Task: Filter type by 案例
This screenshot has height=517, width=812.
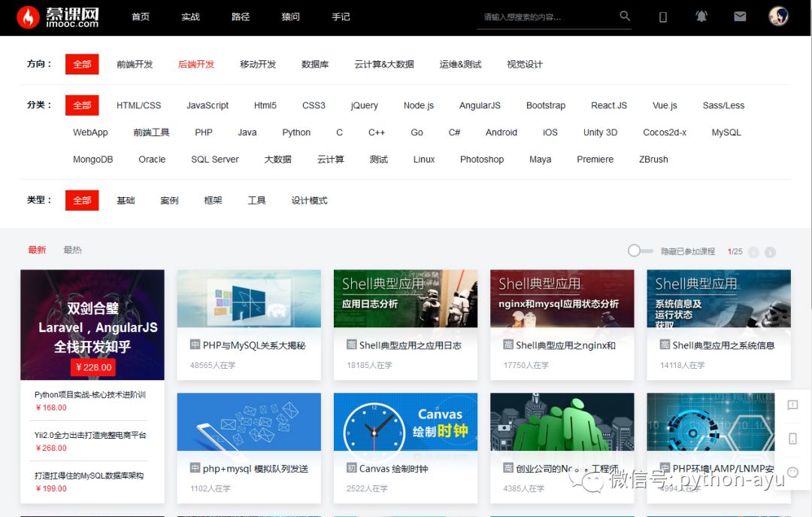Action: pos(169,200)
